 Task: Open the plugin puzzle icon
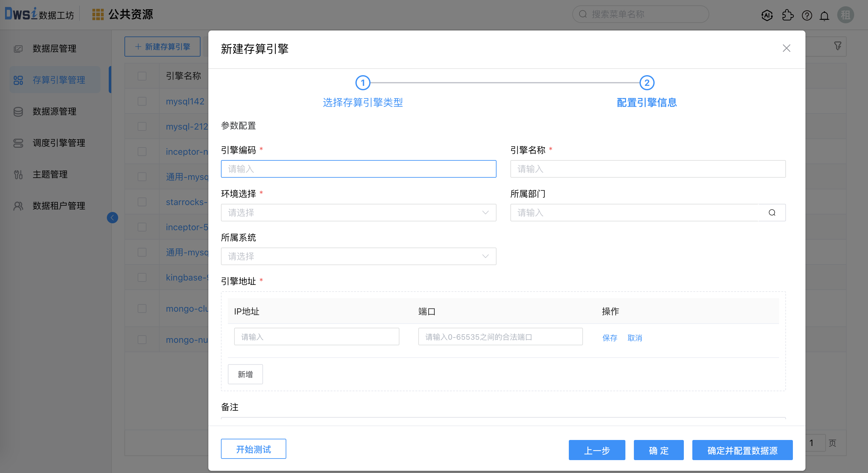[788, 15]
